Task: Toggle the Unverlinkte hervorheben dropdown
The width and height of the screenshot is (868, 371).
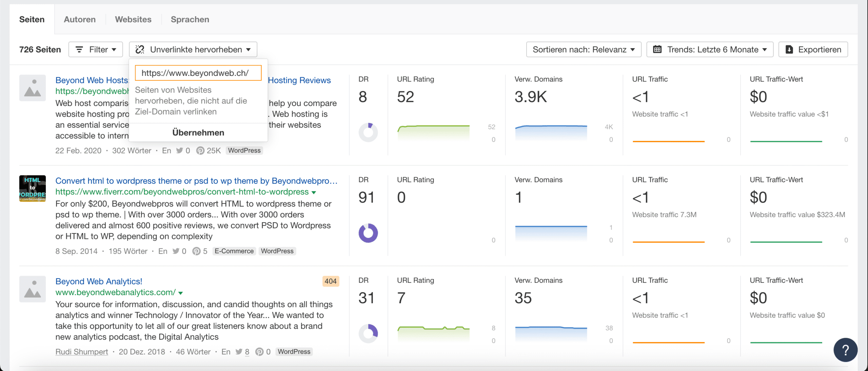Action: pyautogui.click(x=193, y=49)
